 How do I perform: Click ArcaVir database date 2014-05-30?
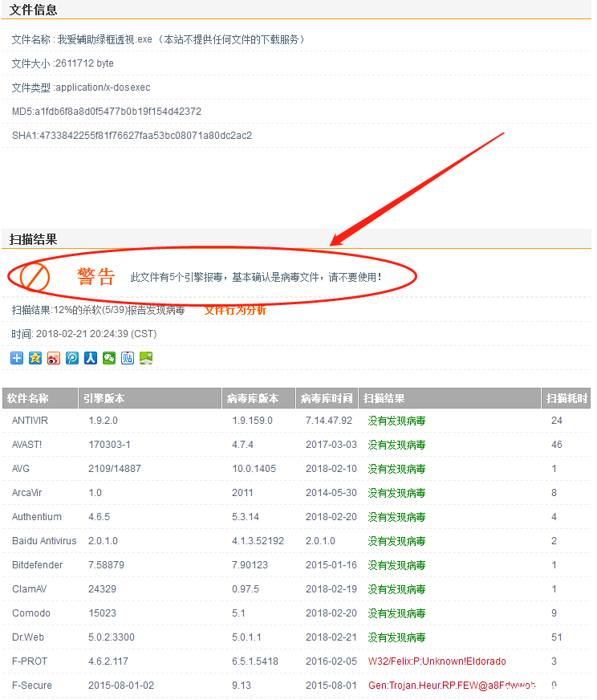(331, 493)
